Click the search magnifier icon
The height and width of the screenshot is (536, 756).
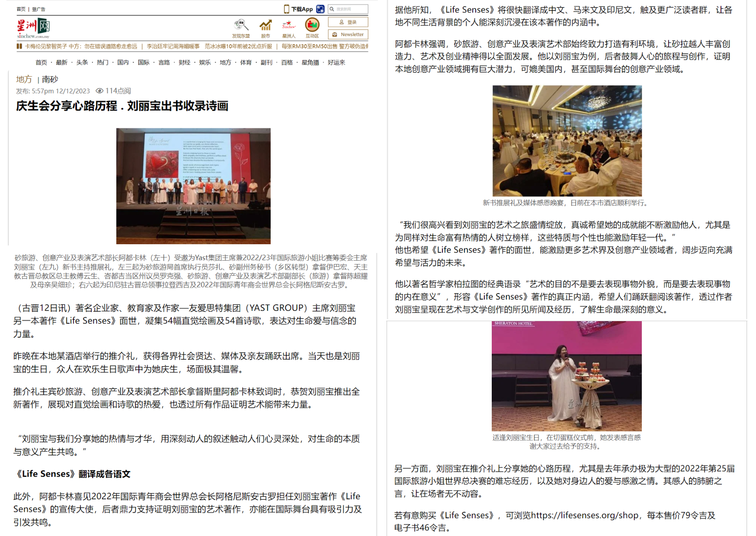332,9
